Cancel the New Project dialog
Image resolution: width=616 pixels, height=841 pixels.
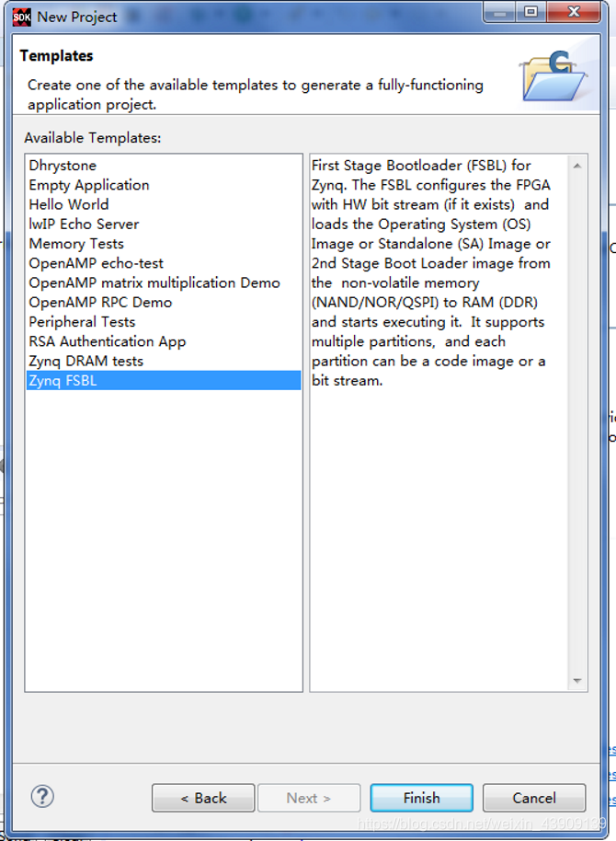(534, 798)
